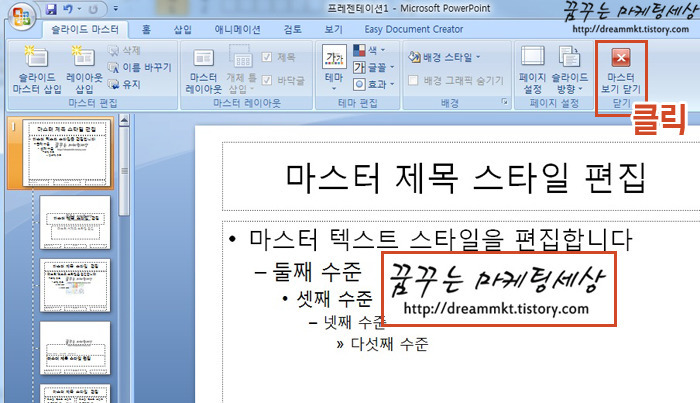This screenshot has height=403, width=700.
Task: Click the delete (삭제) button in Master Edit
Action: 125,50
